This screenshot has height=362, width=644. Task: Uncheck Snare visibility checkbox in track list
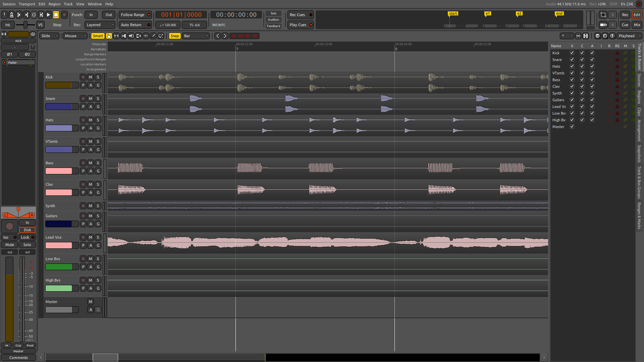click(572, 60)
